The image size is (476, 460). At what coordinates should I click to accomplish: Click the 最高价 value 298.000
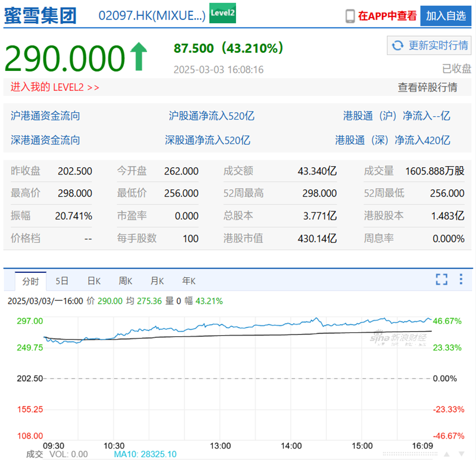point(75,194)
